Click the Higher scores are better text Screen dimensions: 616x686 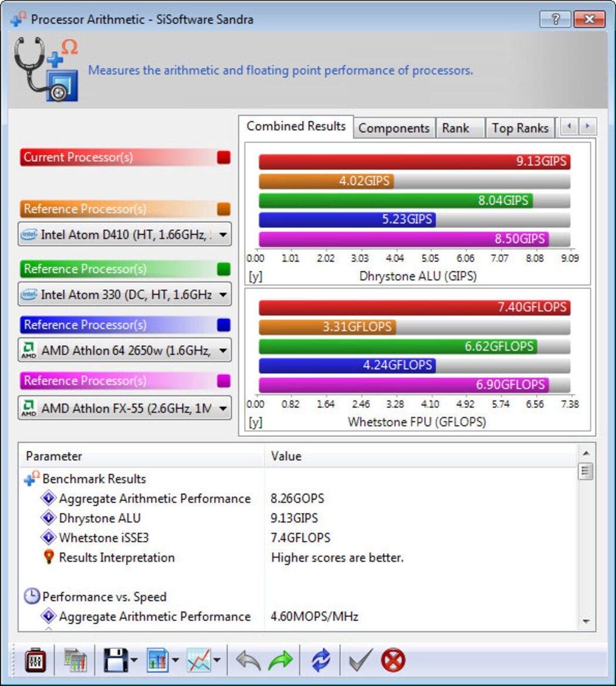coord(337,558)
